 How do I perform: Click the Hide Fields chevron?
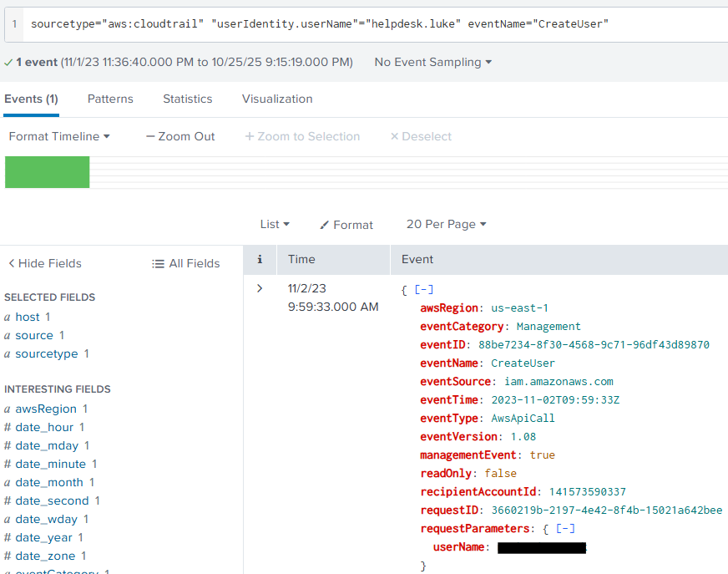tap(12, 263)
